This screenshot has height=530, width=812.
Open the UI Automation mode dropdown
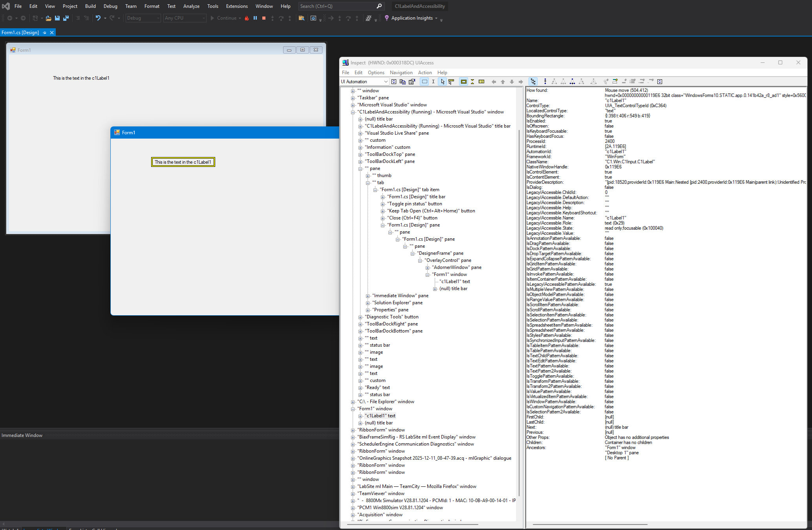(x=386, y=82)
